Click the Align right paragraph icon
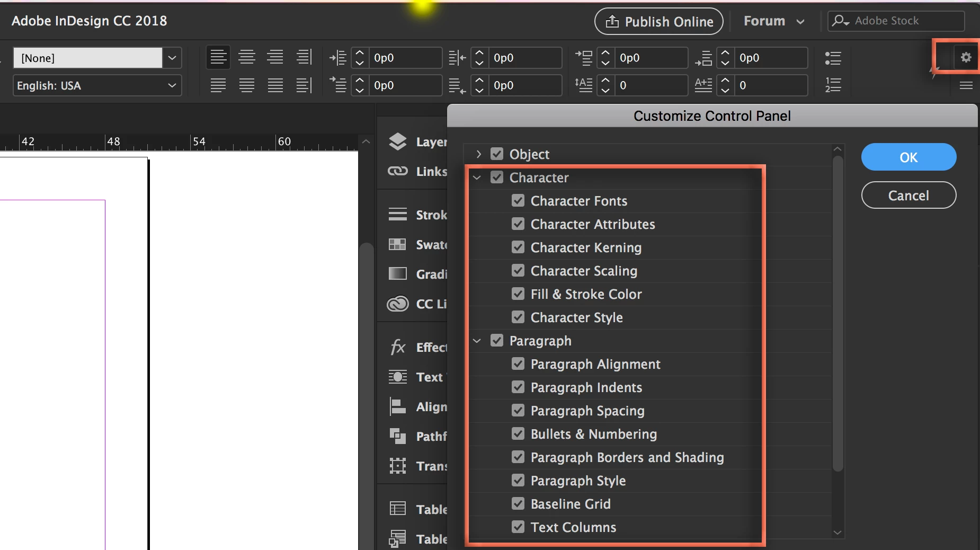The height and width of the screenshot is (550, 980). (x=275, y=57)
